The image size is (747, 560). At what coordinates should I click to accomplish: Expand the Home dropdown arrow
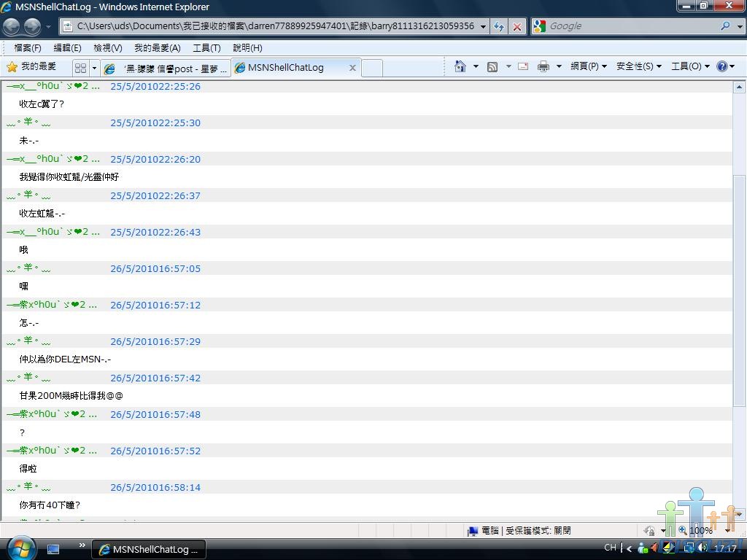[476, 66]
